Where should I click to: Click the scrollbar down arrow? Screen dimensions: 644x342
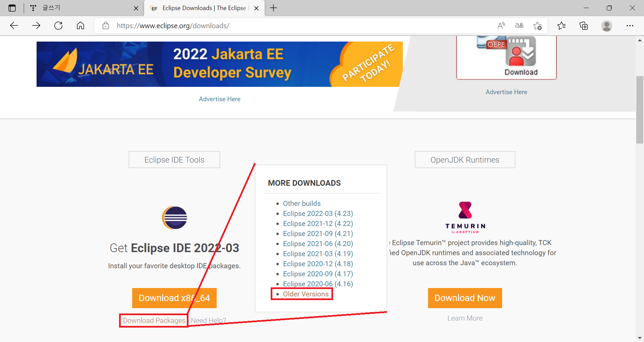pyautogui.click(x=640, y=338)
